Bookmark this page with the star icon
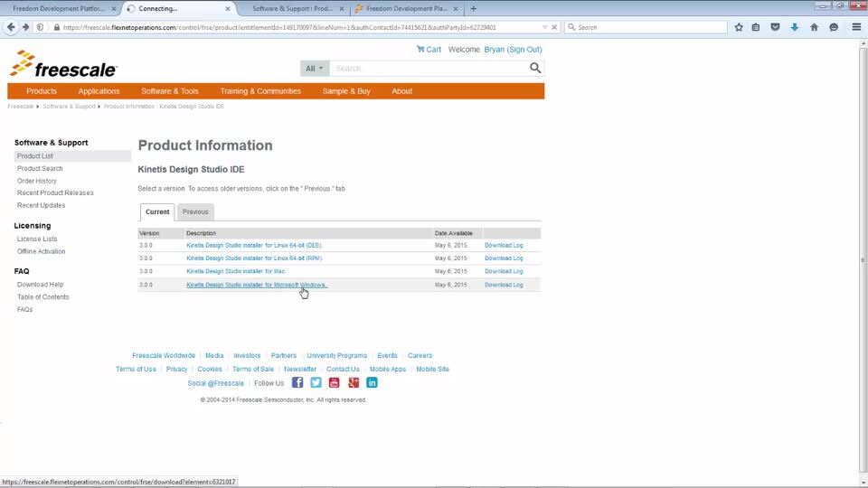Image resolution: width=868 pixels, height=488 pixels. 739,27
